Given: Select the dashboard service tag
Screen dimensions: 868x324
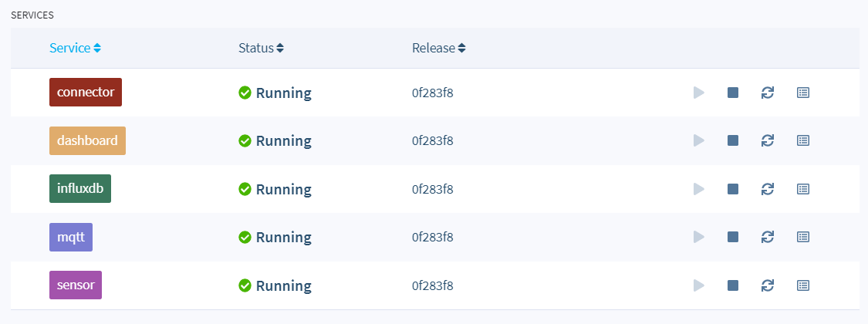Looking at the screenshot, I should pos(87,140).
